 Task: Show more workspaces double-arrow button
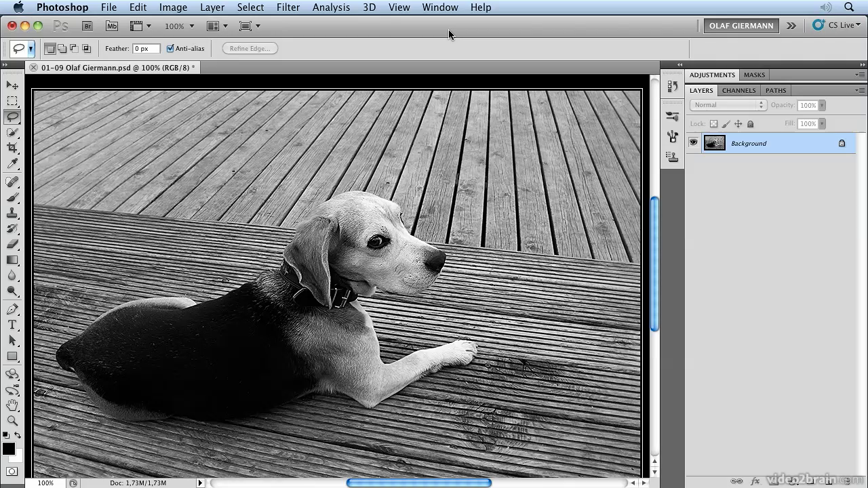[791, 26]
